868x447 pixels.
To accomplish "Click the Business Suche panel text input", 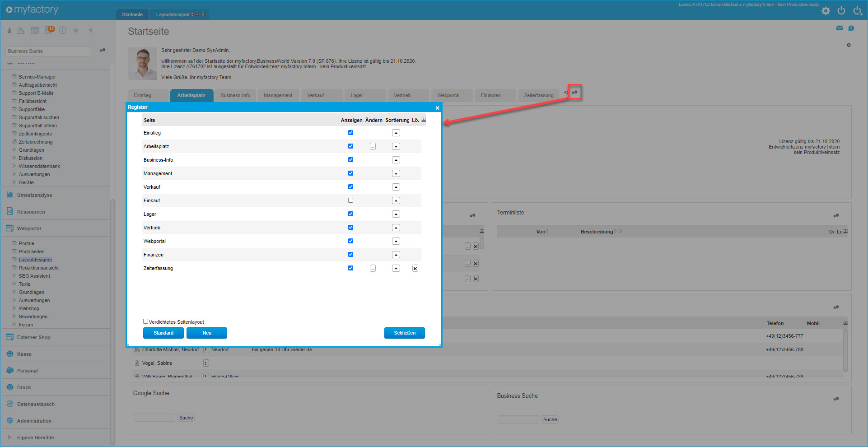I will [518, 419].
